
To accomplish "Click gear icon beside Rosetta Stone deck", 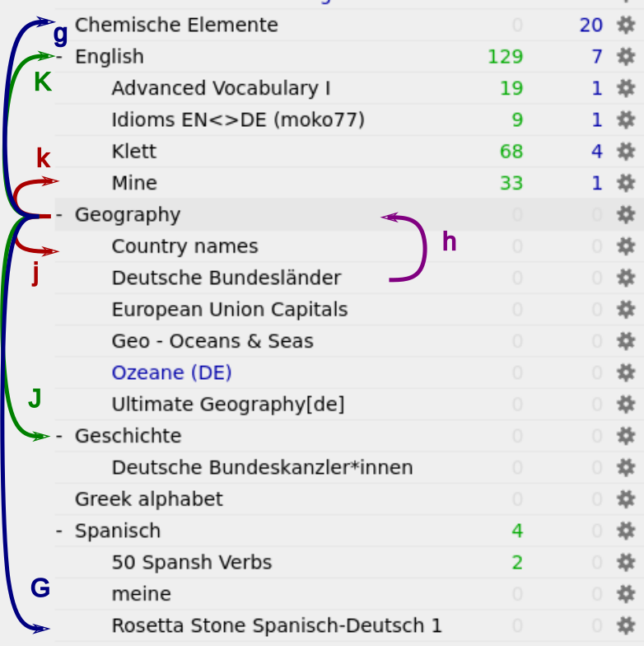I will [x=626, y=625].
